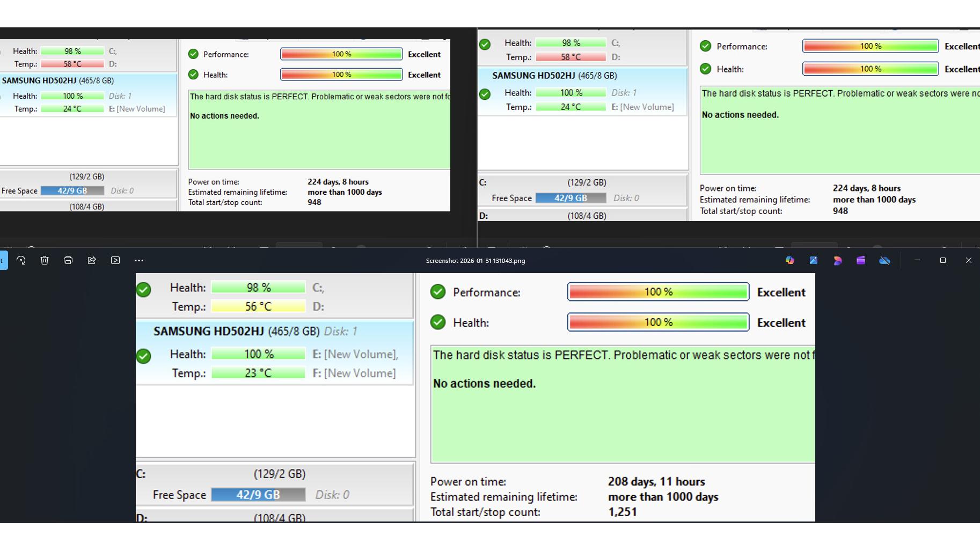The image size is (980, 551).
Task: Click the yellow 56 °C temperature bar
Action: tap(258, 306)
